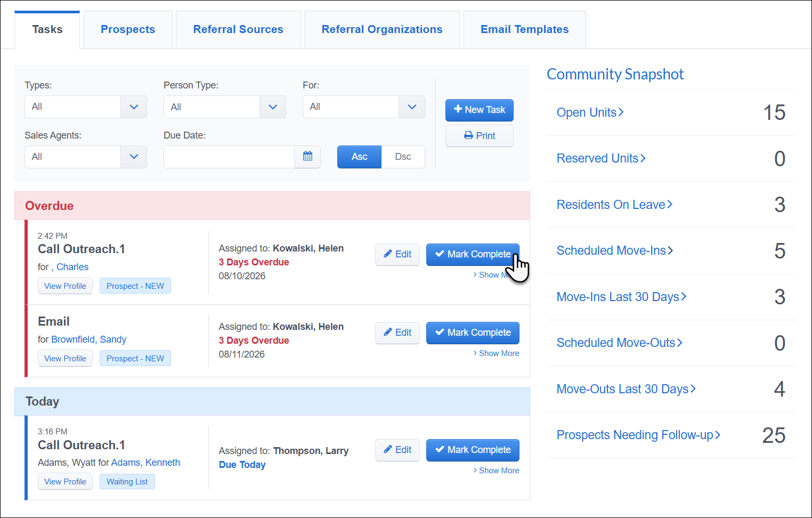The width and height of the screenshot is (812, 518).
Task: Open the Due Date calendar picker icon
Action: click(307, 157)
